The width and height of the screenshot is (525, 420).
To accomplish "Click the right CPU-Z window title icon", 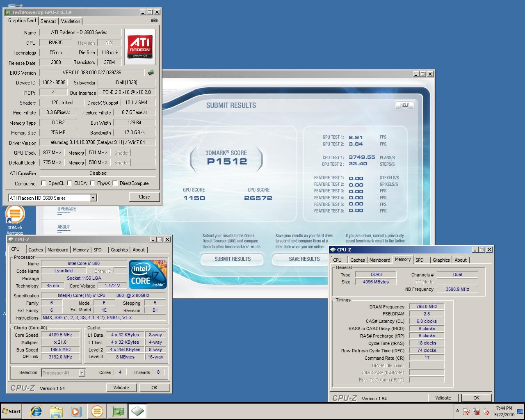I will (x=333, y=250).
